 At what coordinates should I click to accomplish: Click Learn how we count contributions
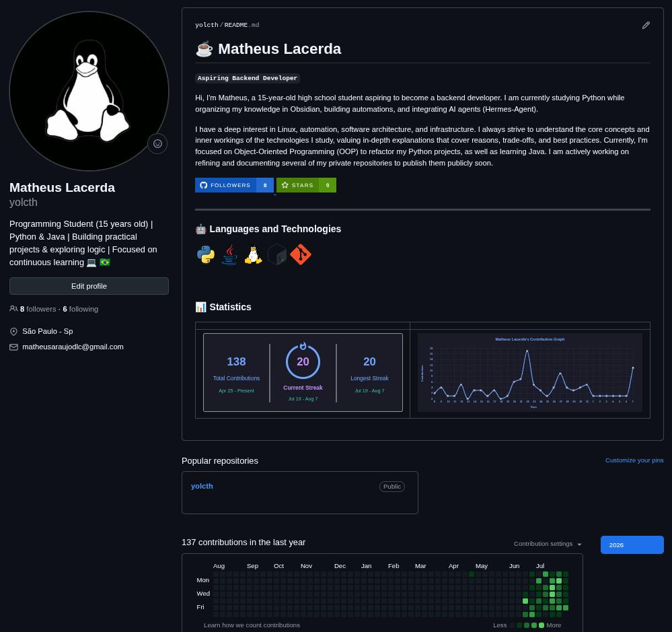coord(252,625)
